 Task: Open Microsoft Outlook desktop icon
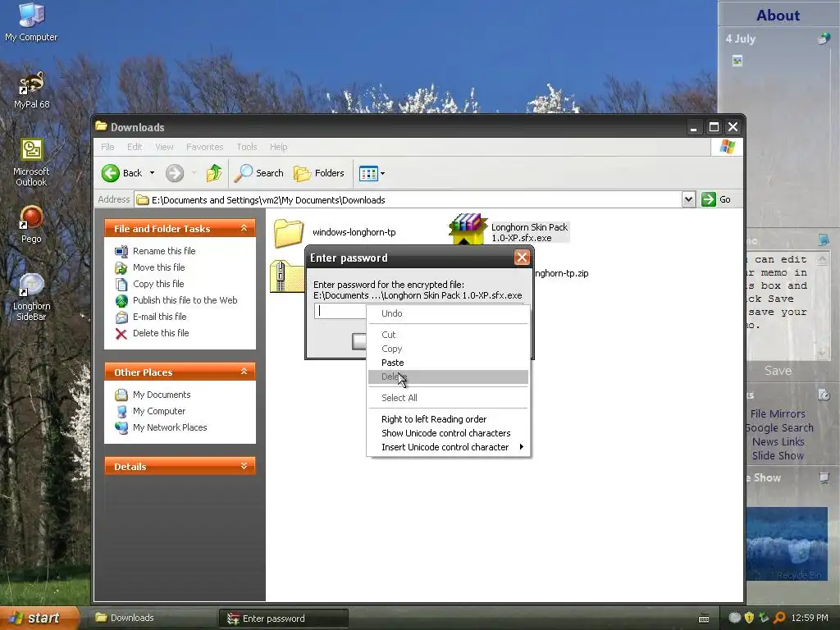click(31, 163)
